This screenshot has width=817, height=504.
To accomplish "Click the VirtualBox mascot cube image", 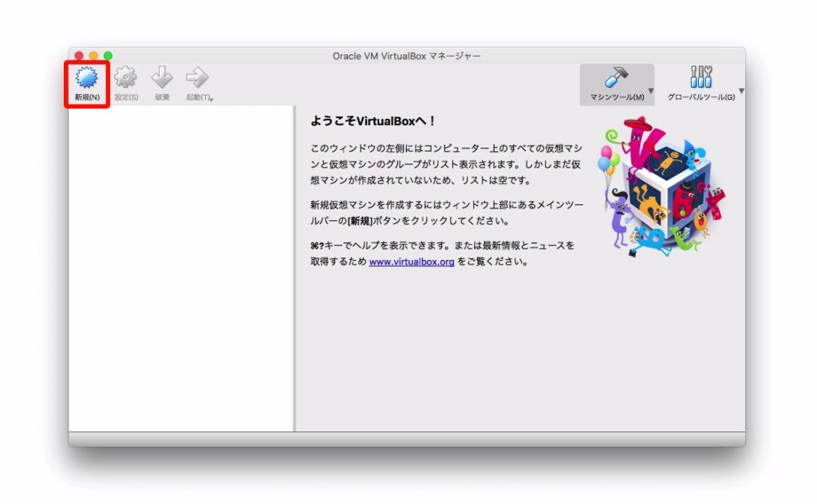I will coord(661,187).
